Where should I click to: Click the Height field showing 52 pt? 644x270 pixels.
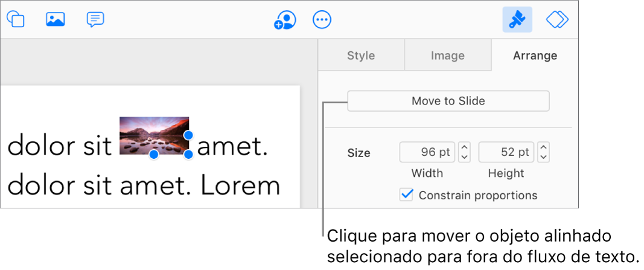coord(506,152)
